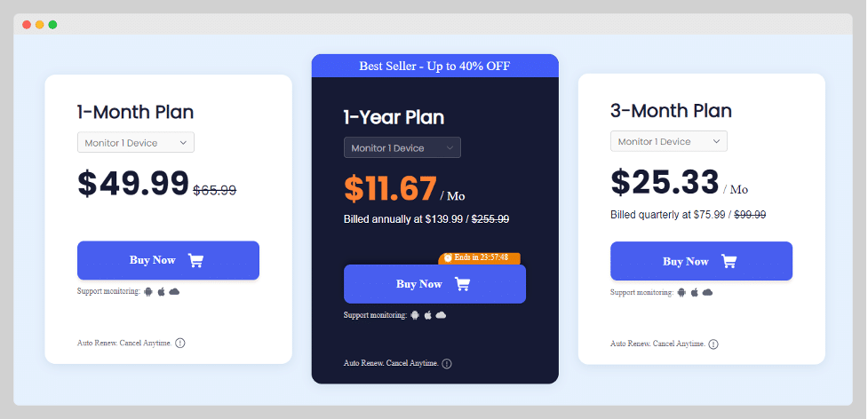Click Android icon under 1-Year Plan
The height and width of the screenshot is (419, 868).
pos(415,314)
